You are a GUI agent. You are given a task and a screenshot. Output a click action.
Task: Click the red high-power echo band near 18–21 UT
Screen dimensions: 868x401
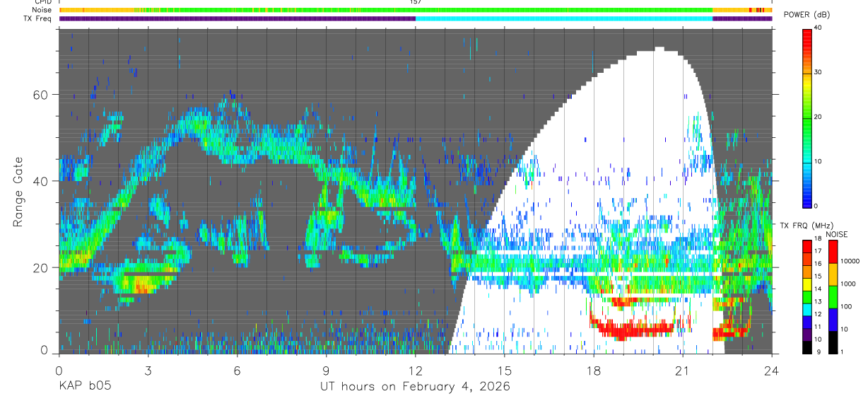[x=635, y=328]
